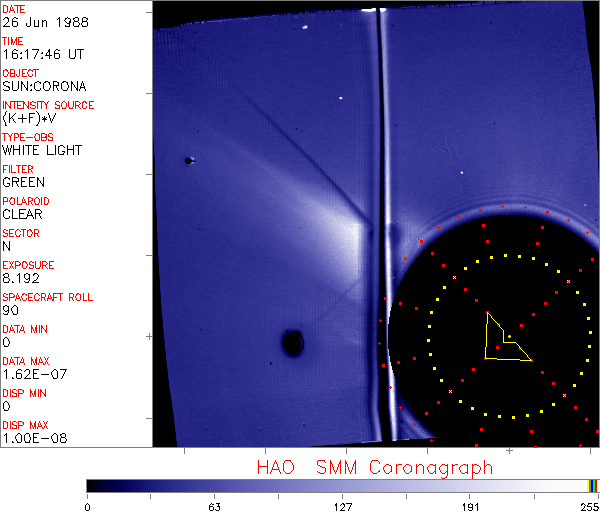This screenshot has width=600, height=512.
Task: Click the "63" label under the color bar
Action: tap(214, 505)
